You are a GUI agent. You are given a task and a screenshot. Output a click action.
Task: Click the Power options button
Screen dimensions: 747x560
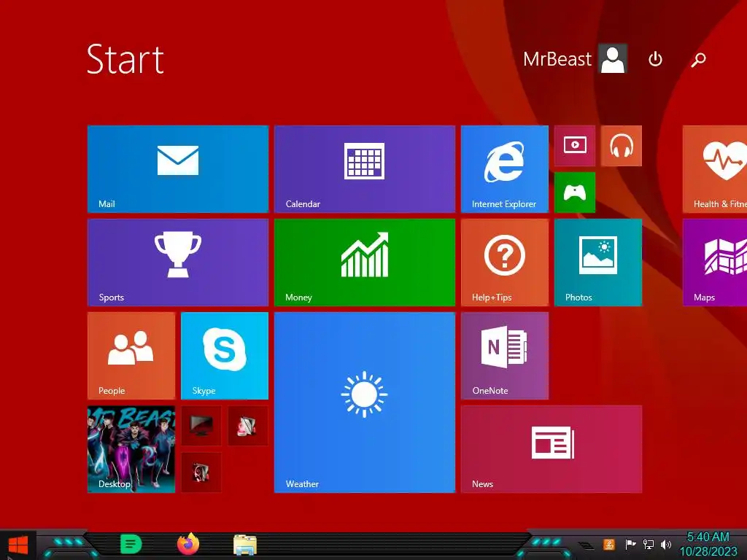(656, 60)
